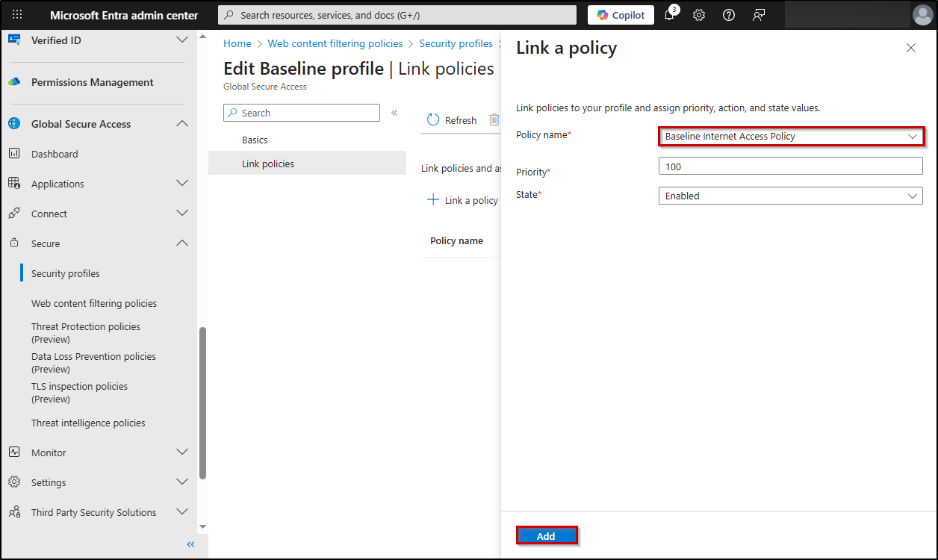Click the feedback icon in header
Viewport: 938px width, 560px height.
click(759, 15)
